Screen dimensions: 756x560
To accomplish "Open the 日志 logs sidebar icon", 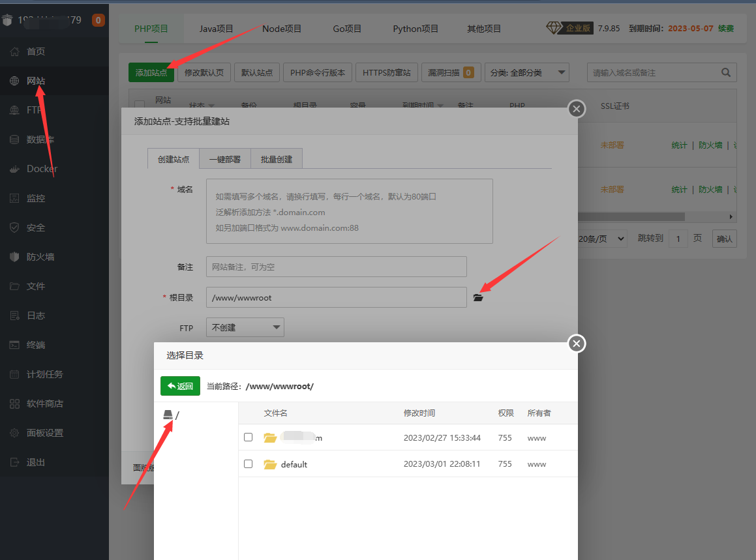I will coord(14,316).
